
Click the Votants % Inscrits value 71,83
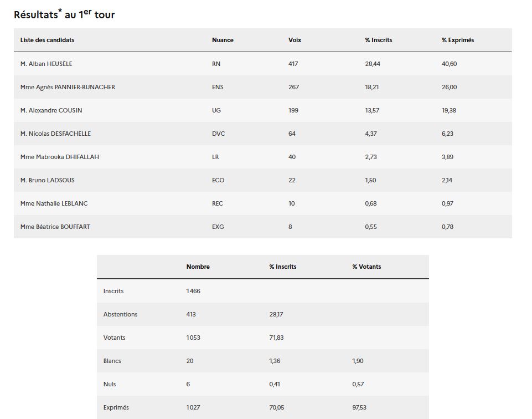tap(276, 338)
